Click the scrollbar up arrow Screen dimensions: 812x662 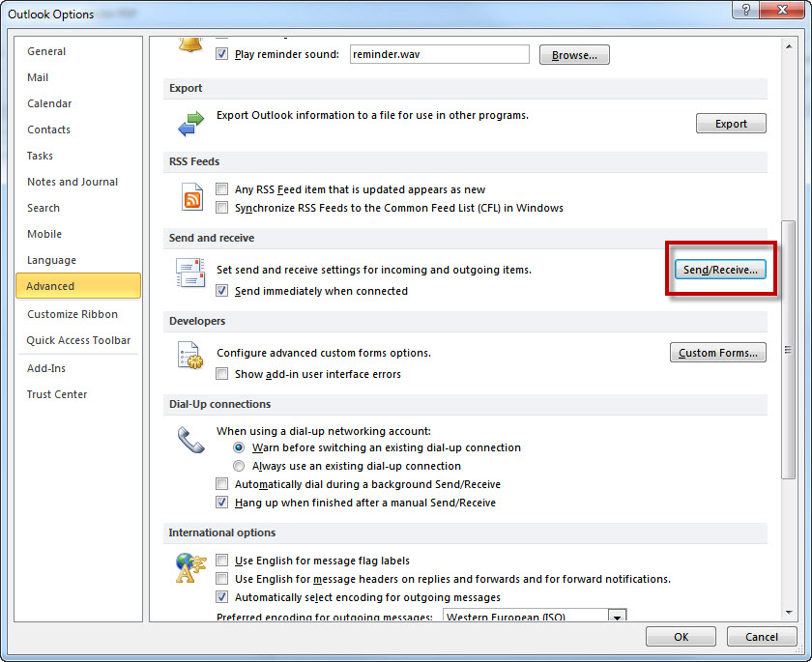(789, 46)
